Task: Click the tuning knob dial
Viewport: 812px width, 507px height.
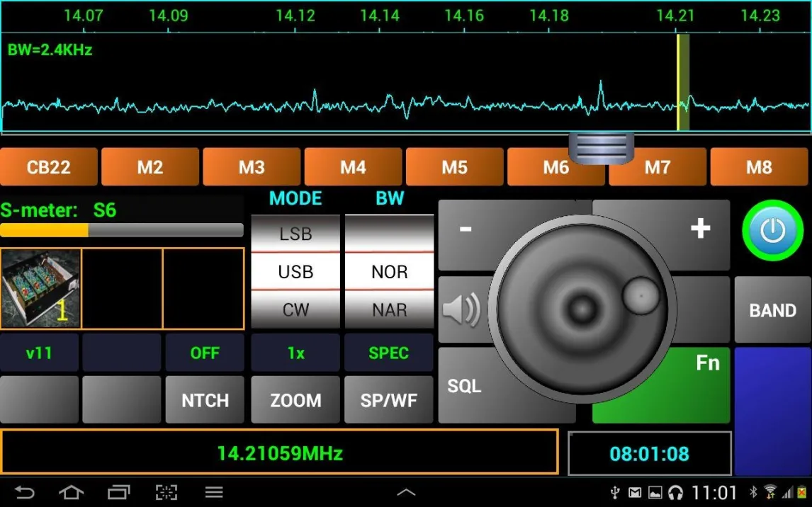Action: (581, 309)
